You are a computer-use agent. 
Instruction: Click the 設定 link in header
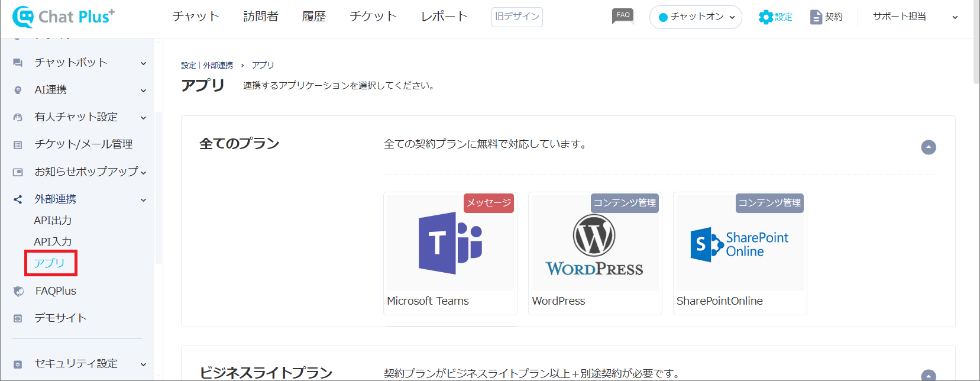784,17
